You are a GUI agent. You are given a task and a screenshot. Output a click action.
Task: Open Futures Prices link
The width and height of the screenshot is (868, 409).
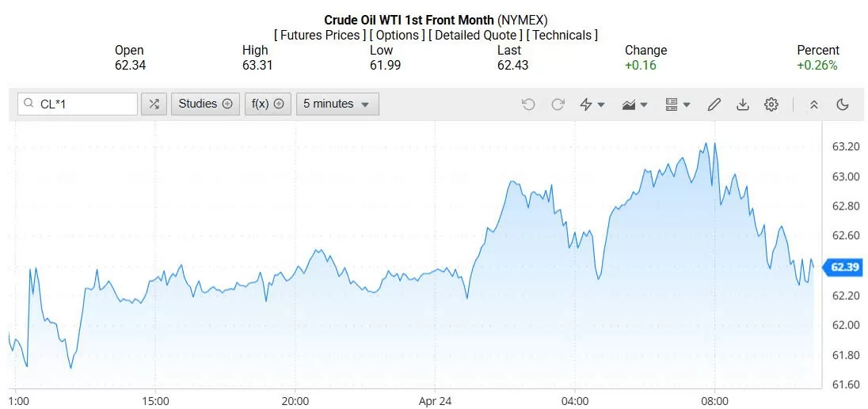[320, 36]
